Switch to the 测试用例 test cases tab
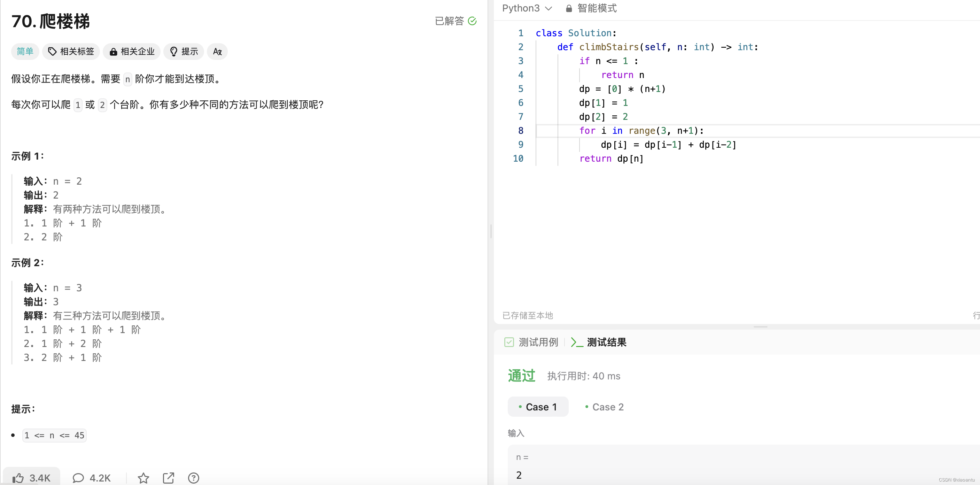Viewport: 980px width, 485px height. click(531, 342)
